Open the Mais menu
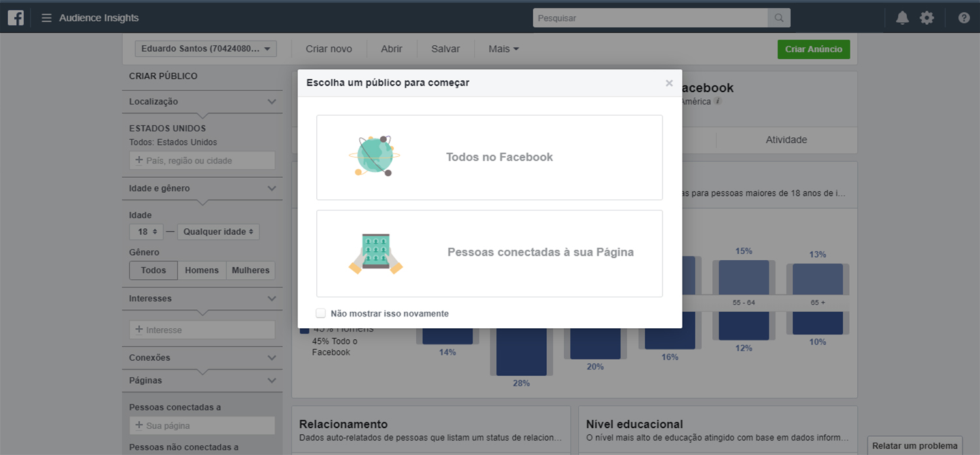 [504, 49]
